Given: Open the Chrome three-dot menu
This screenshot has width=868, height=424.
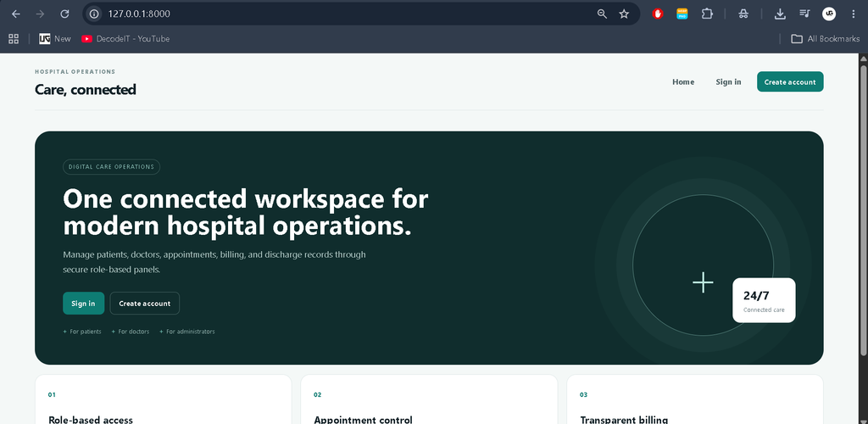Looking at the screenshot, I should [853, 14].
